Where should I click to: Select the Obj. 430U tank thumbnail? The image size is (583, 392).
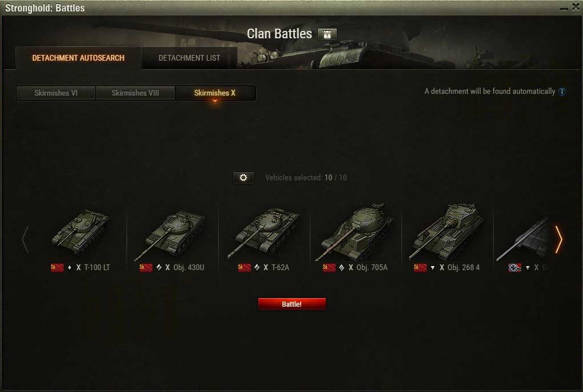(170, 234)
